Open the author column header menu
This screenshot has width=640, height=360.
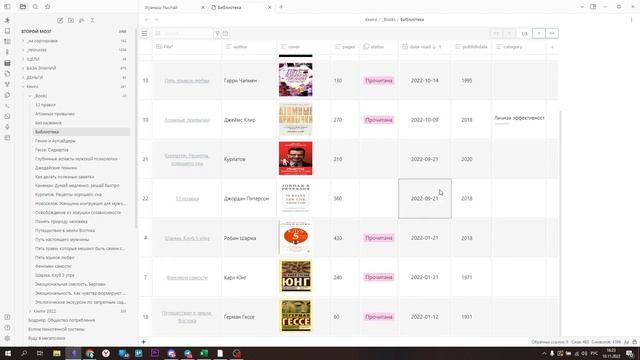pos(249,47)
